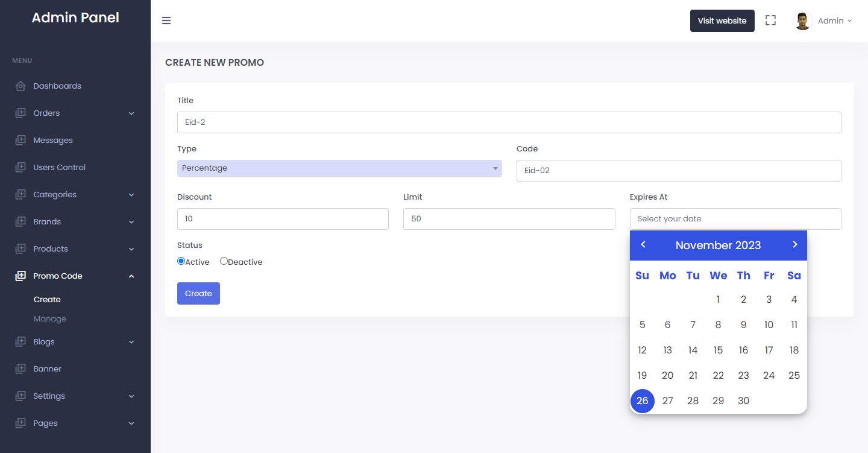Click the Code input field

click(x=679, y=171)
